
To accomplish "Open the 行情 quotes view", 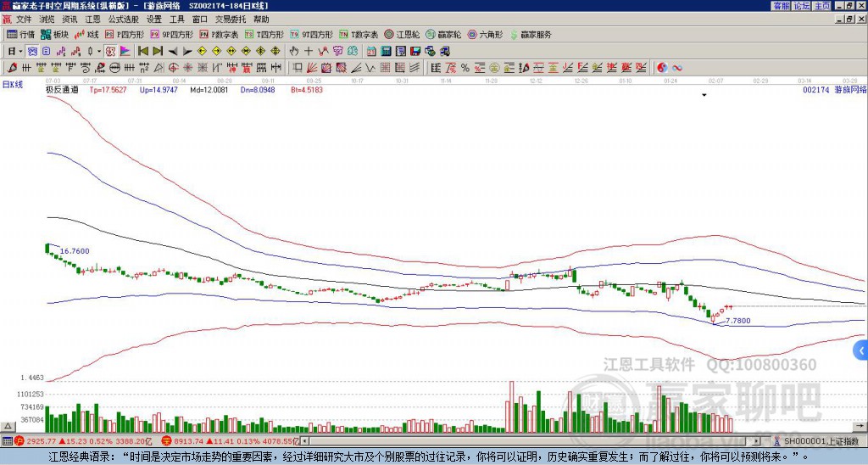I will 20,34.
